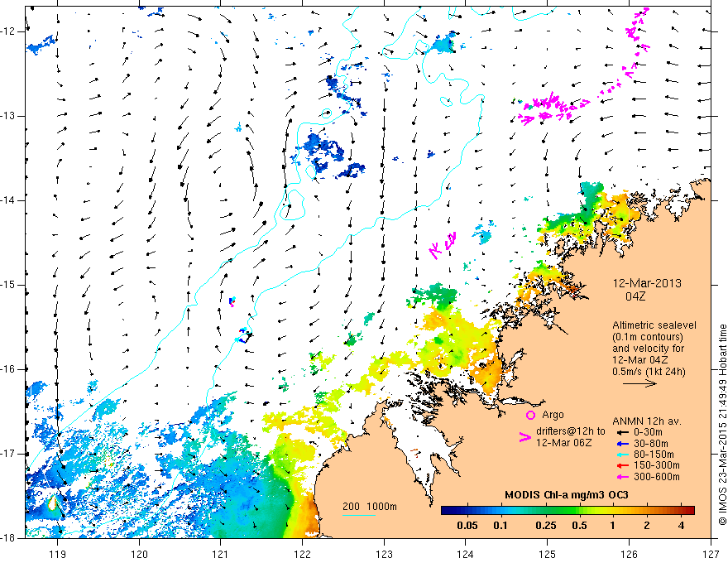This screenshot has width=728, height=563.
Task: Click the magenta Argo circle legend symbol
Action: click(x=530, y=416)
